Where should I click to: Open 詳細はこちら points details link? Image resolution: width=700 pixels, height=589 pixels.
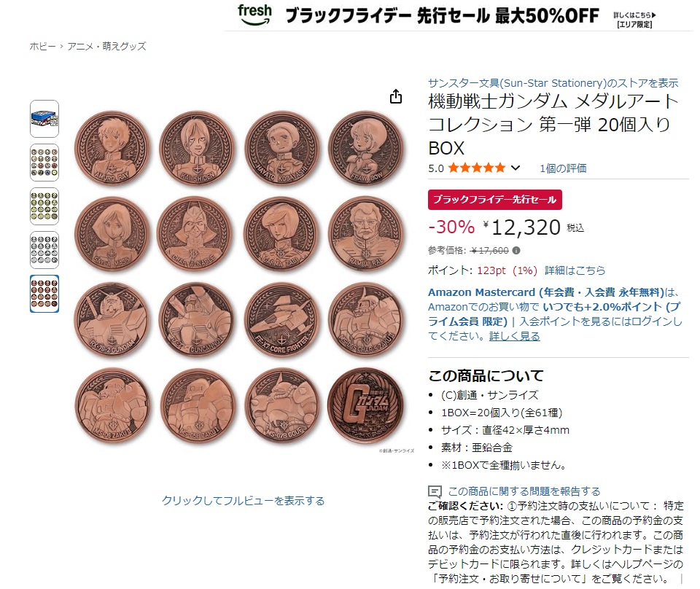click(x=575, y=270)
